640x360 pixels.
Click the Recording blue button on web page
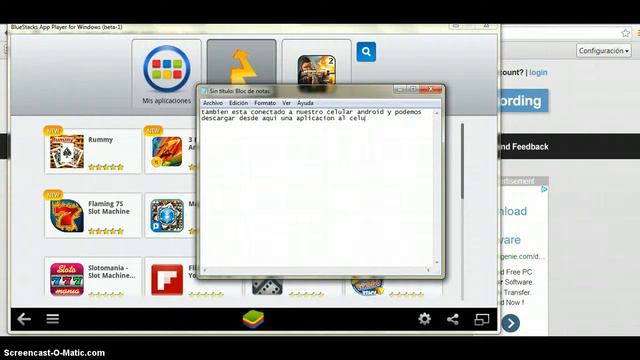pyautogui.click(x=524, y=101)
